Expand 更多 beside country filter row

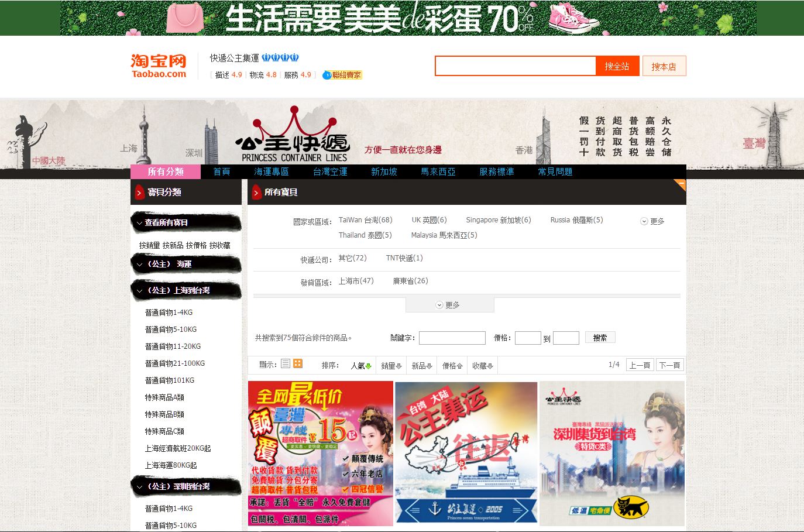pyautogui.click(x=652, y=221)
